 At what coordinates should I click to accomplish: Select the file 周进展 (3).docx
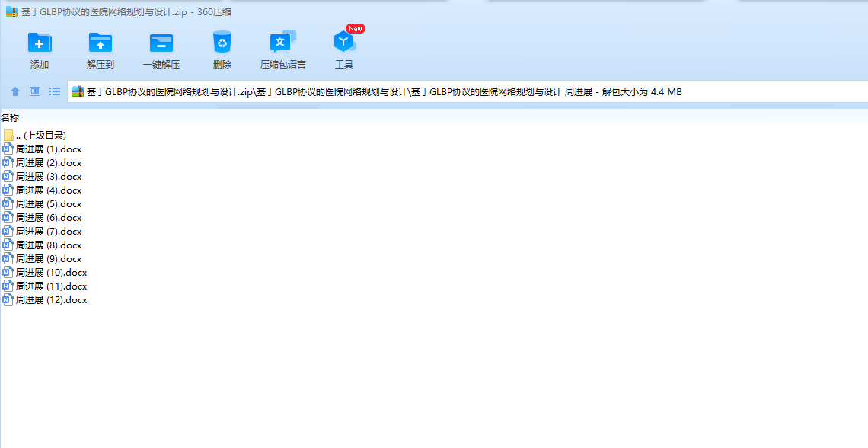click(43, 177)
